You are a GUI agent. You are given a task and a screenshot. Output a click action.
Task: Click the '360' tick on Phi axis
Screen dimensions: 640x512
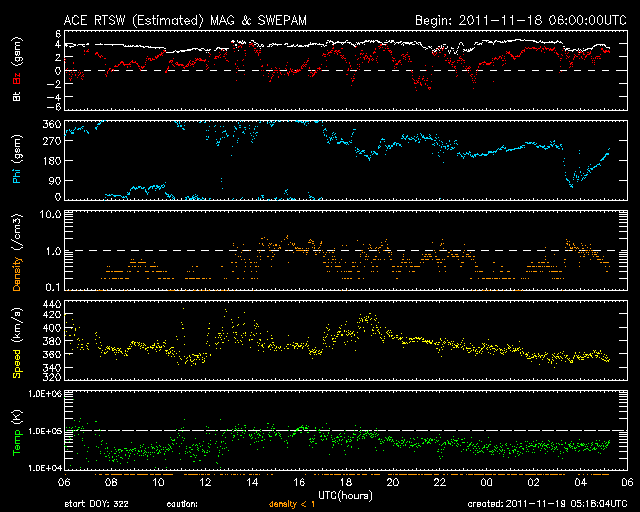click(52, 124)
